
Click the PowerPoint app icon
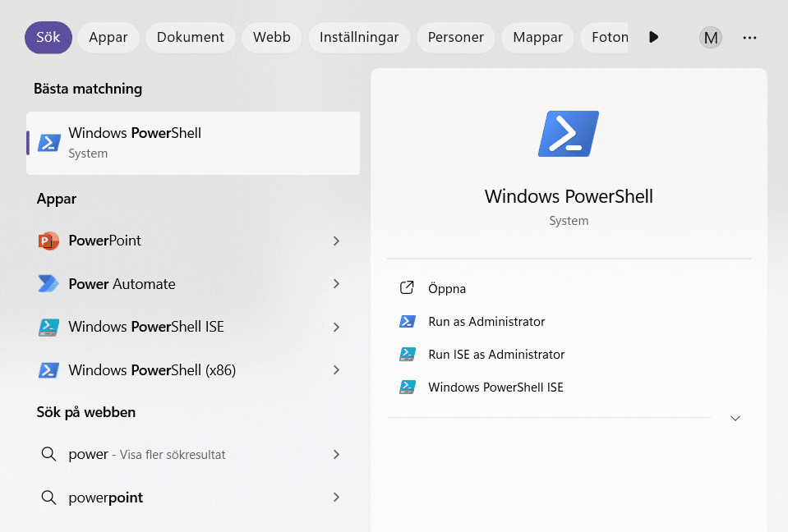[x=49, y=241]
